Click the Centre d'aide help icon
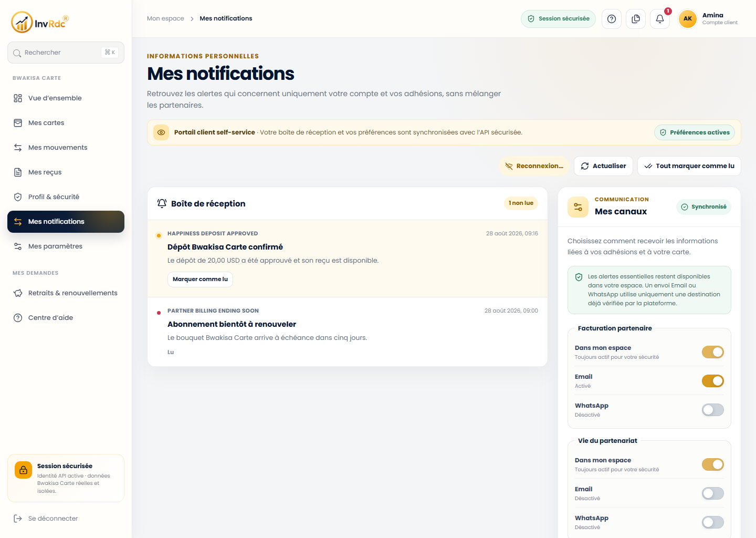Viewport: 756px width, 538px height. pos(18,318)
